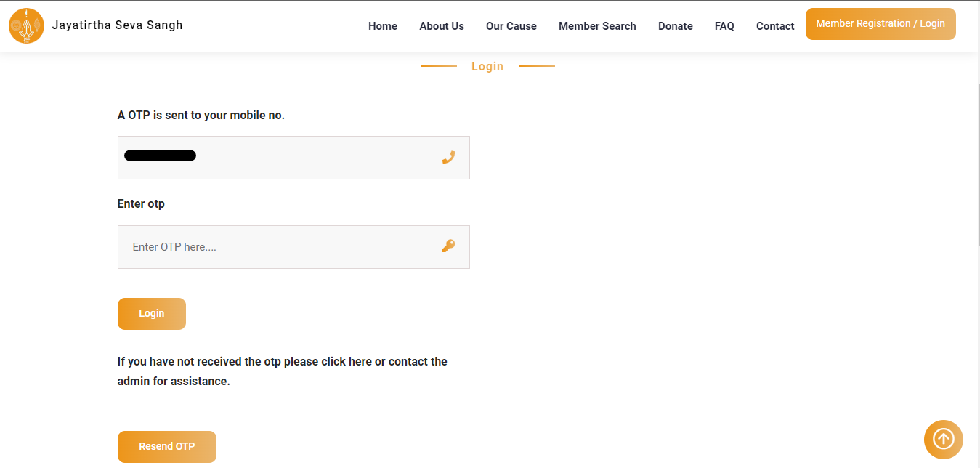Click the Login section heading
This screenshot has height=468, width=980.
[487, 66]
